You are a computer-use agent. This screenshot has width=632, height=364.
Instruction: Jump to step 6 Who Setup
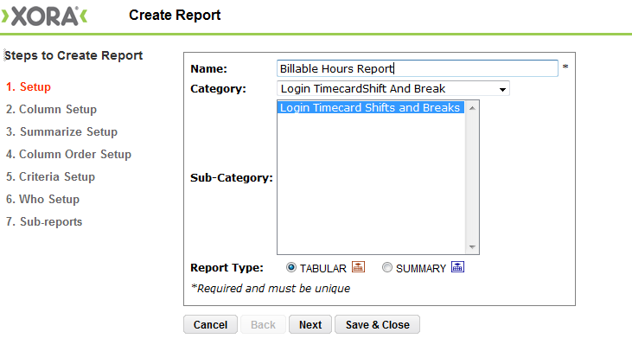click(42, 199)
